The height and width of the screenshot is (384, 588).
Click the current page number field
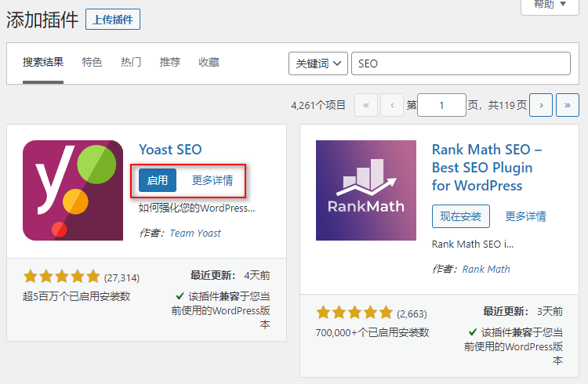[x=441, y=105]
